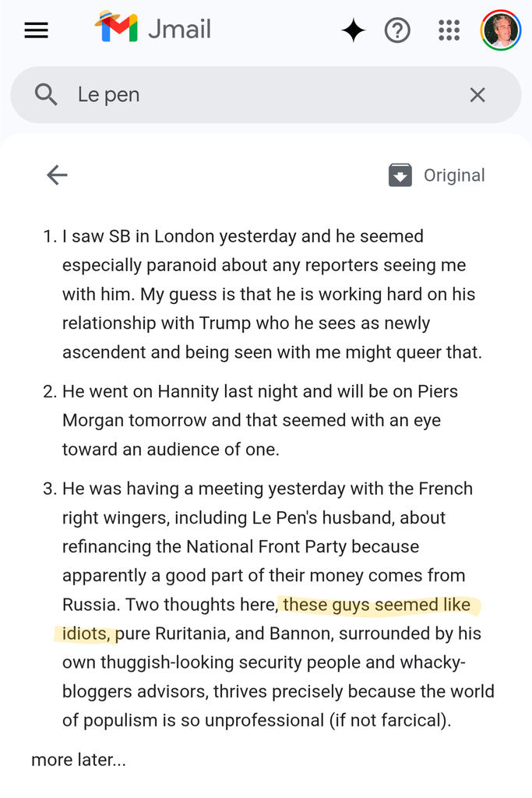This screenshot has width=532, height=798.
Task: Open the apps grid launcher
Action: tap(449, 30)
